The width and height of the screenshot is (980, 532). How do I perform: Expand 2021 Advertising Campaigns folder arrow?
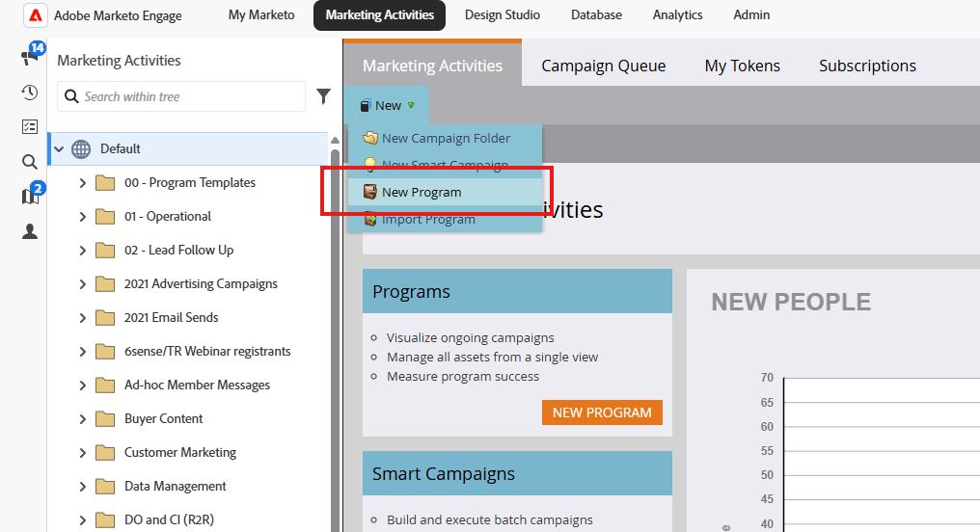83,284
